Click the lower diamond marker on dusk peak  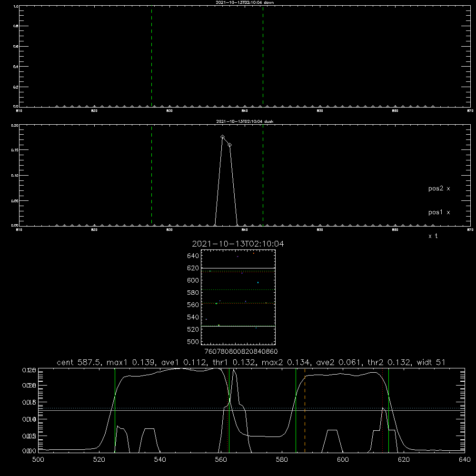[230, 145]
